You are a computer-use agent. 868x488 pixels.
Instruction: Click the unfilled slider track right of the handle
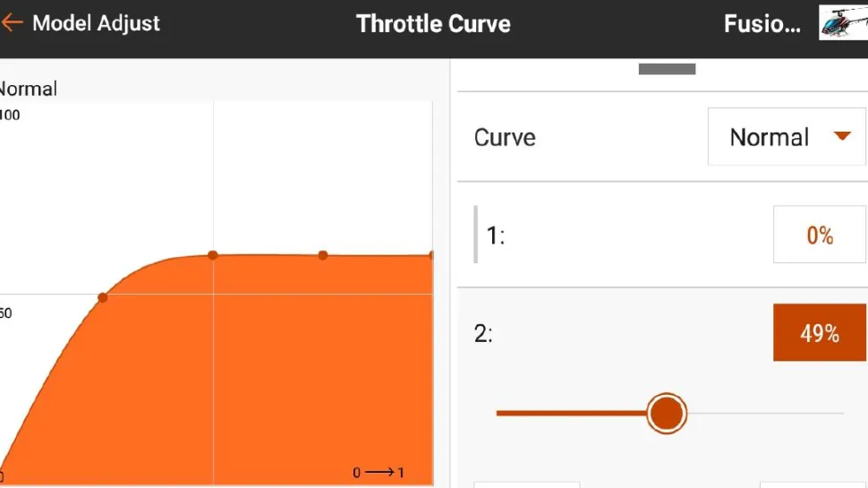pyautogui.click(x=765, y=414)
